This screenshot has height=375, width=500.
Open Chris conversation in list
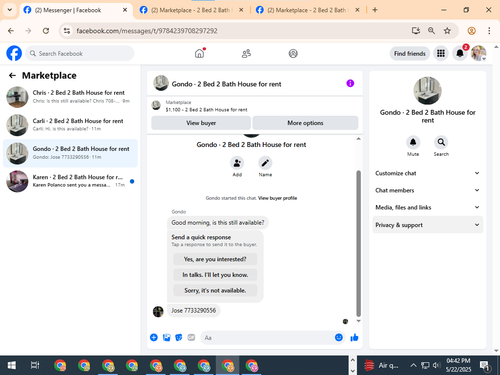[70, 97]
